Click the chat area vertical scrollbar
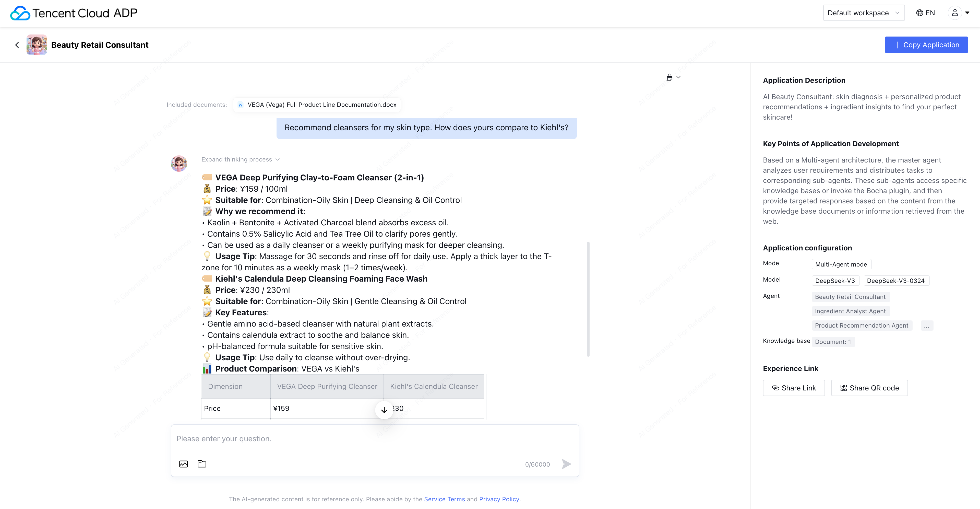980x509 pixels. click(588, 299)
